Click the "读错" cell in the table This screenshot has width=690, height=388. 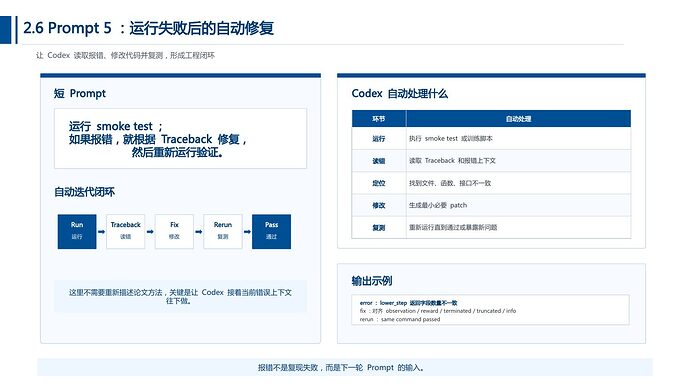[378, 161]
